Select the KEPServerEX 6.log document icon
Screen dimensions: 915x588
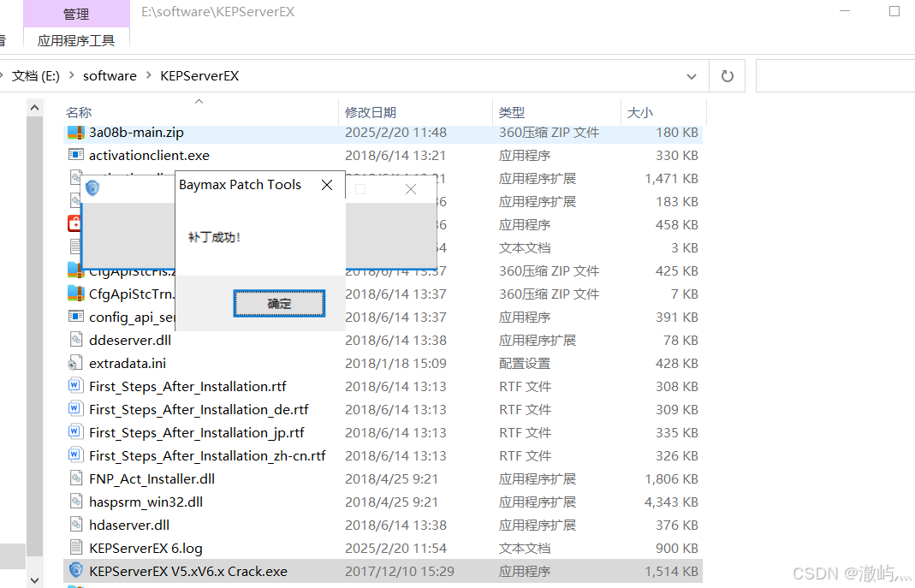tap(76, 547)
